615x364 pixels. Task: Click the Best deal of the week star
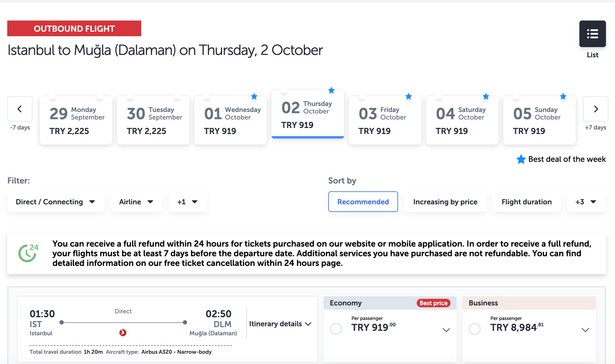pyautogui.click(x=521, y=159)
